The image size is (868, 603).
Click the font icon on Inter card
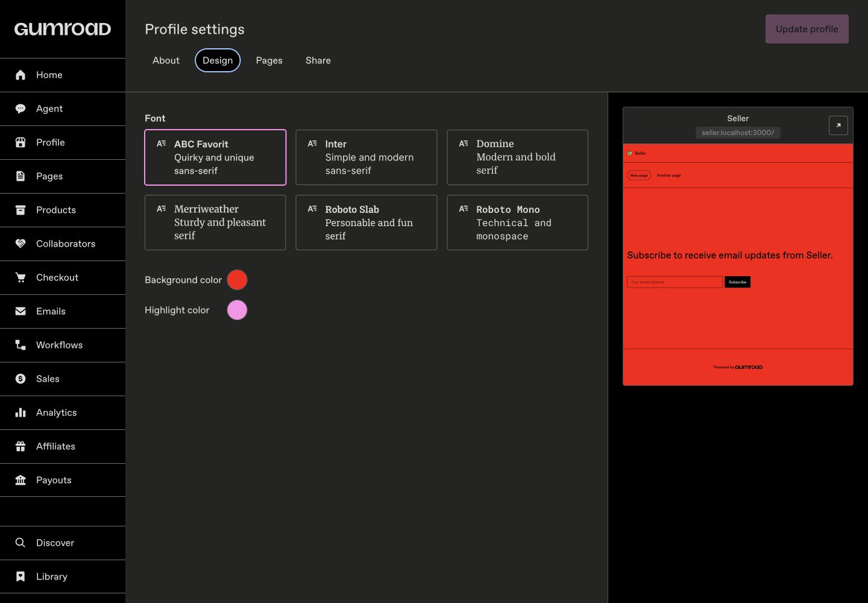click(312, 144)
